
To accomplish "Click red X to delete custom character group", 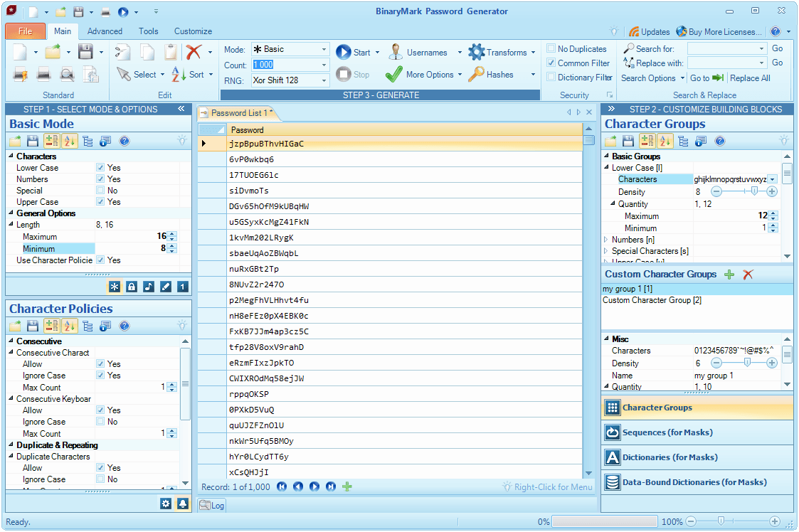I will [748, 274].
